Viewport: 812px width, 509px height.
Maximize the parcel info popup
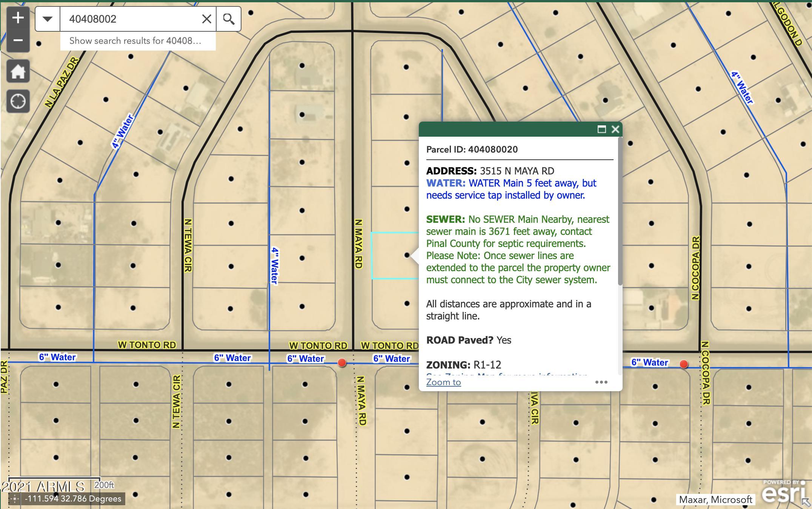(x=601, y=130)
